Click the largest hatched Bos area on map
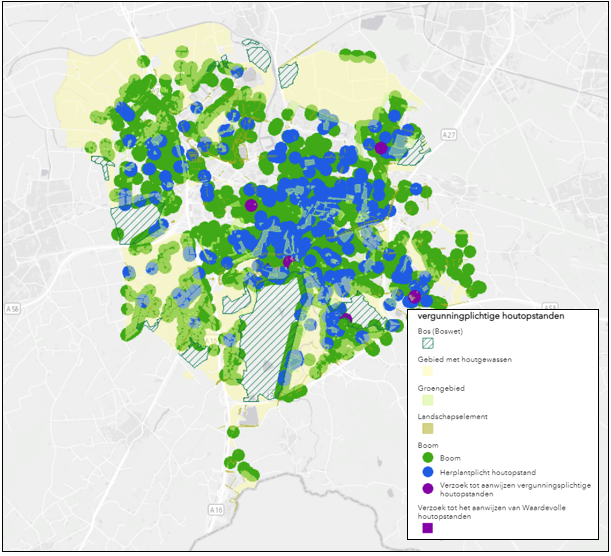 coord(269,339)
